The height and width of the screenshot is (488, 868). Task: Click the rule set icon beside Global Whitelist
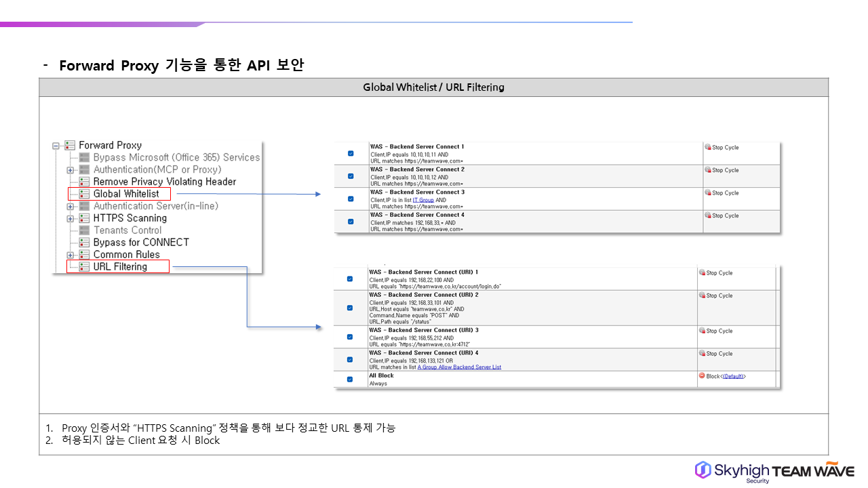pos(84,194)
